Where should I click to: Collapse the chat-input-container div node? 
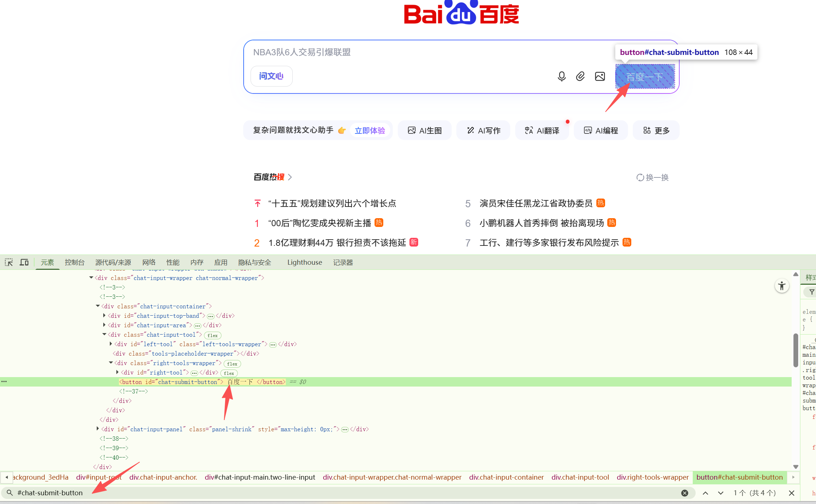[x=98, y=306]
